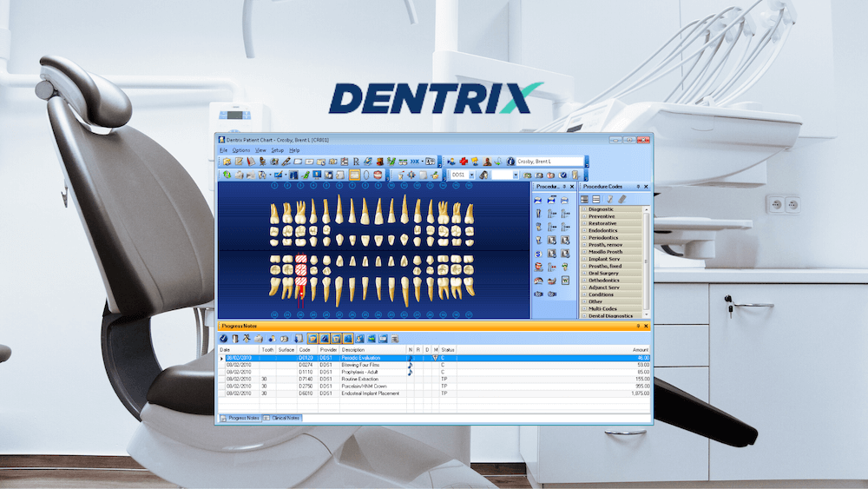Click the Amount column header
868x489 pixels.
tap(554, 350)
